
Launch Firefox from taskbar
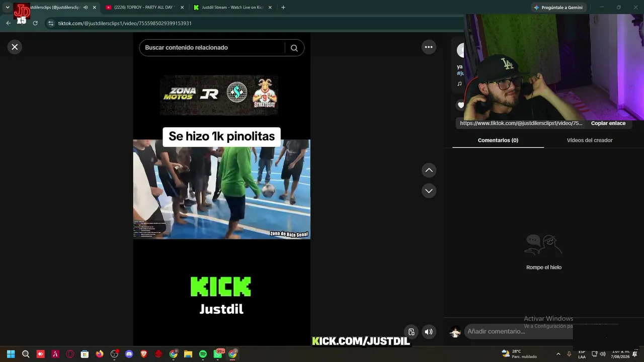(100, 354)
